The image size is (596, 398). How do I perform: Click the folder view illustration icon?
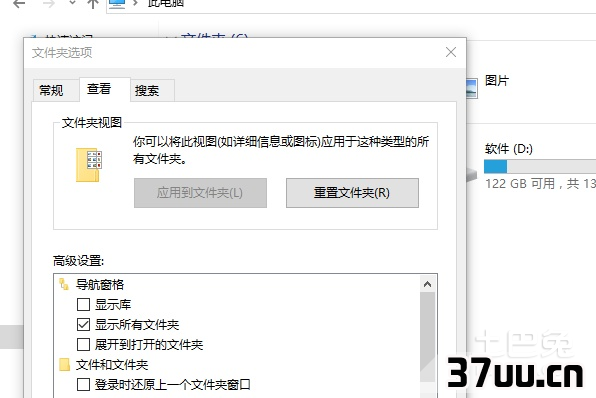point(89,165)
